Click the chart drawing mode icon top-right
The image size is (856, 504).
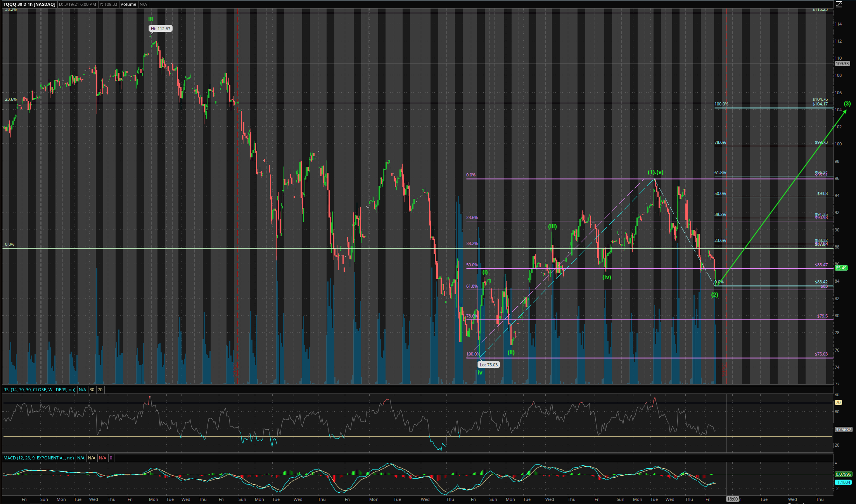click(839, 4)
